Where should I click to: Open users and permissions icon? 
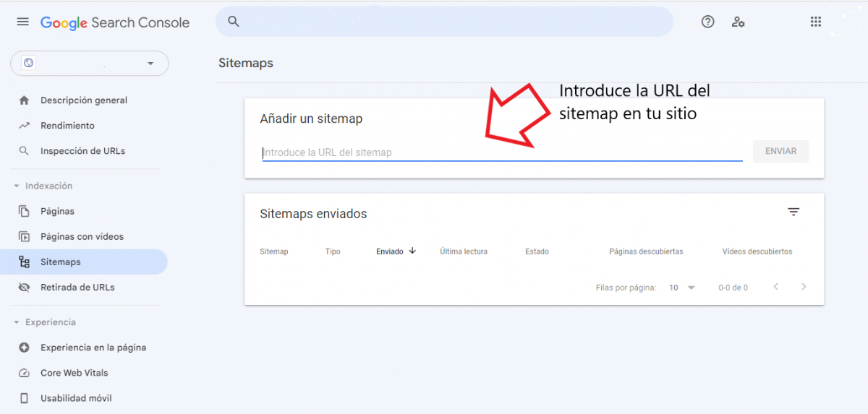coord(738,22)
